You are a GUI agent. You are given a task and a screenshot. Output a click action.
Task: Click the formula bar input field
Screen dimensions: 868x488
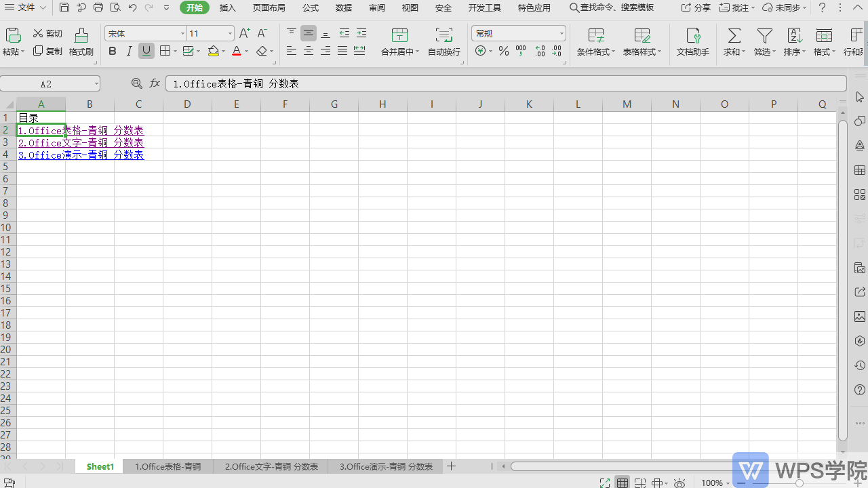coord(506,83)
